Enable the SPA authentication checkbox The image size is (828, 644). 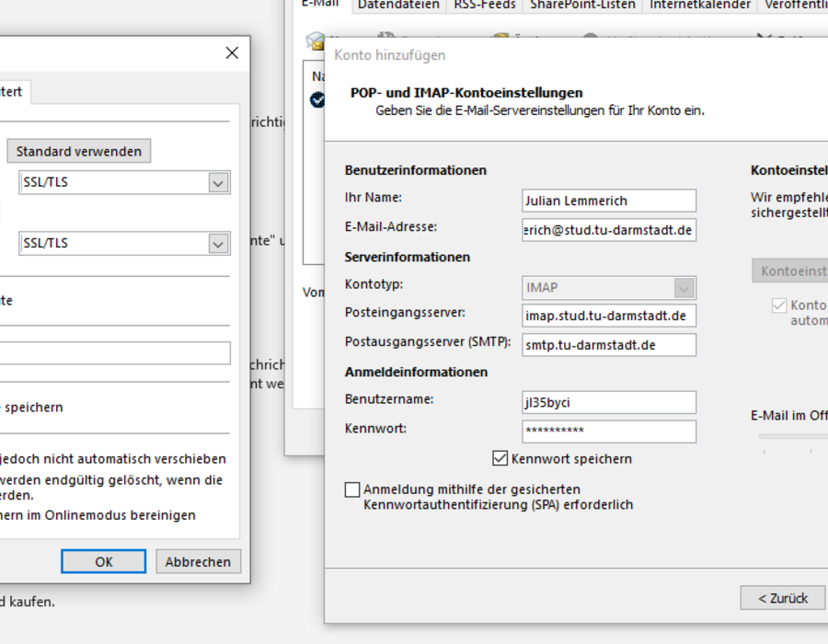point(352,489)
